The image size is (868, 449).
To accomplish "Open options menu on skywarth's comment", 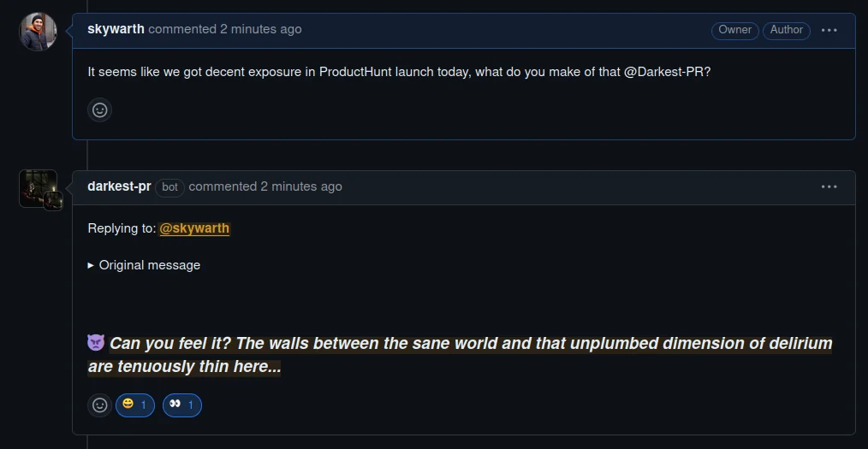I will (829, 30).
